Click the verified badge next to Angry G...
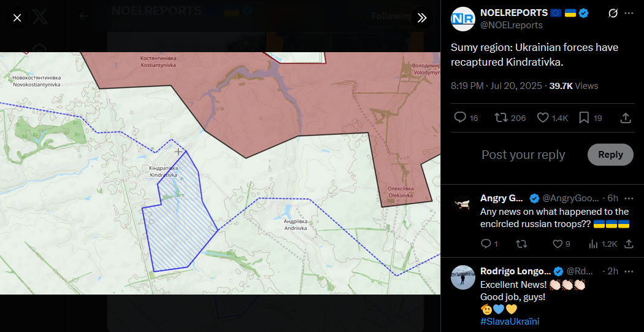This screenshot has height=332, width=644. coord(534,198)
